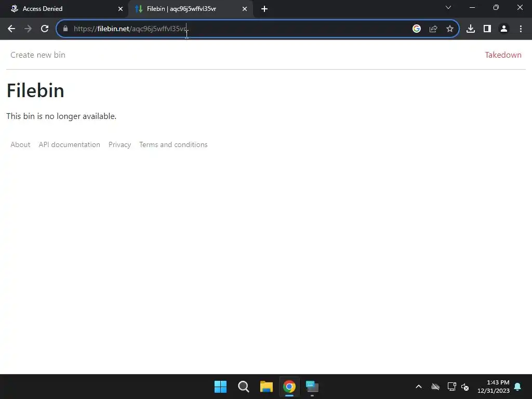
Task: Open network settings tray icon
Action: (x=451, y=387)
